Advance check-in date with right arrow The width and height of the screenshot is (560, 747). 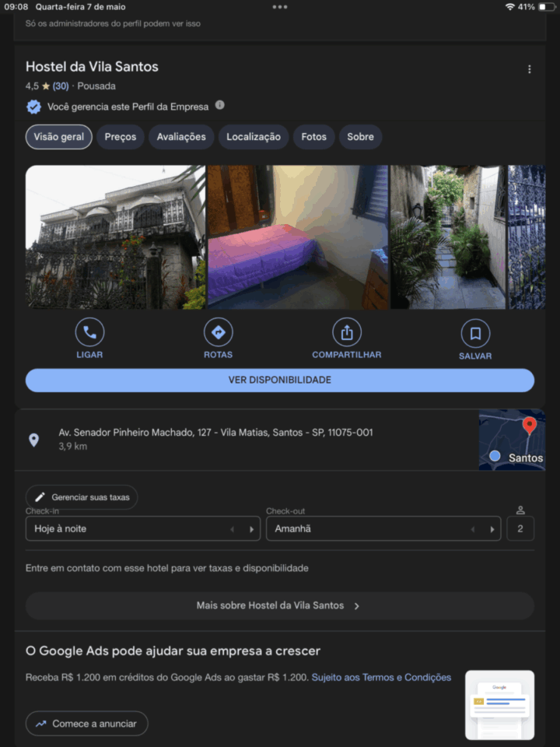tap(251, 529)
